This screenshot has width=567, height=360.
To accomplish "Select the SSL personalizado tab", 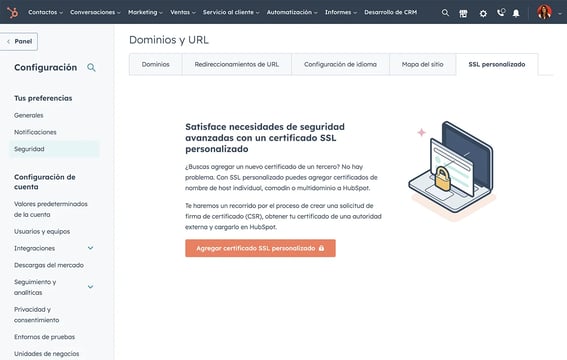I will (497, 64).
